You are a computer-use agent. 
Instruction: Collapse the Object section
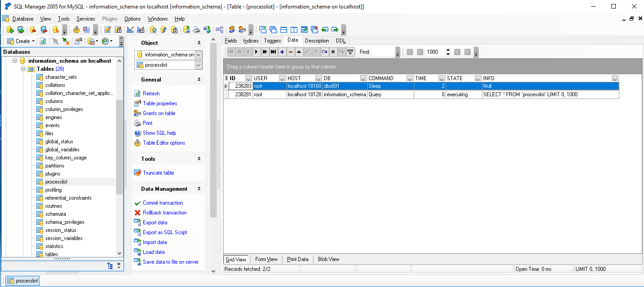pyautogui.click(x=199, y=43)
